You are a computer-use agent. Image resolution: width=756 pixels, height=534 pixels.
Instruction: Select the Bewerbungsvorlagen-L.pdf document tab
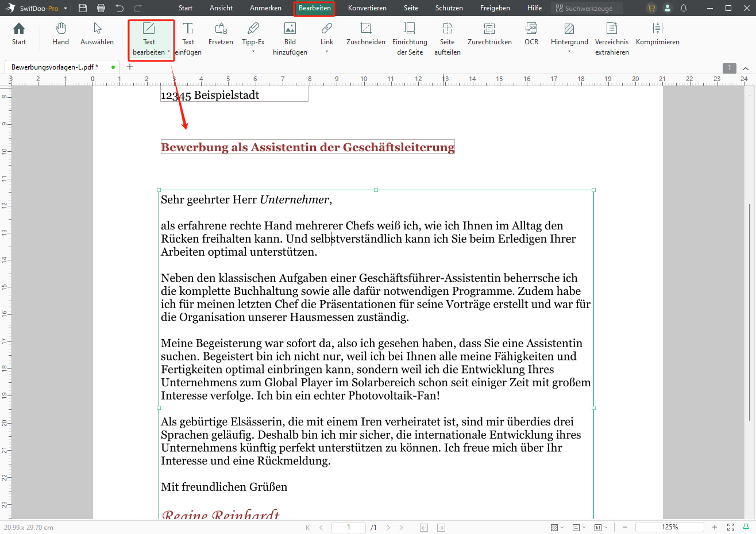(x=61, y=67)
